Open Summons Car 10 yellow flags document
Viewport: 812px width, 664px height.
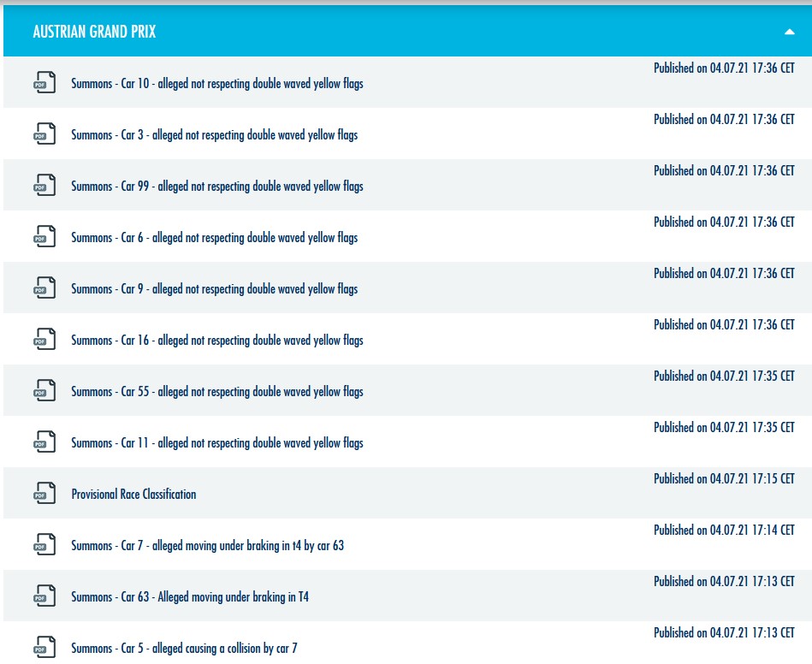[217, 83]
